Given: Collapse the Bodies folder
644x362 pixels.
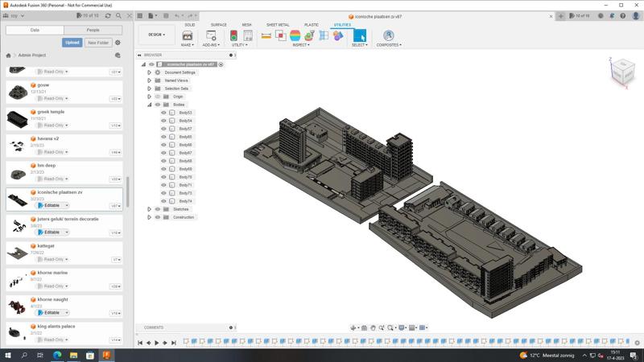Looking at the screenshot, I should pyautogui.click(x=149, y=105).
